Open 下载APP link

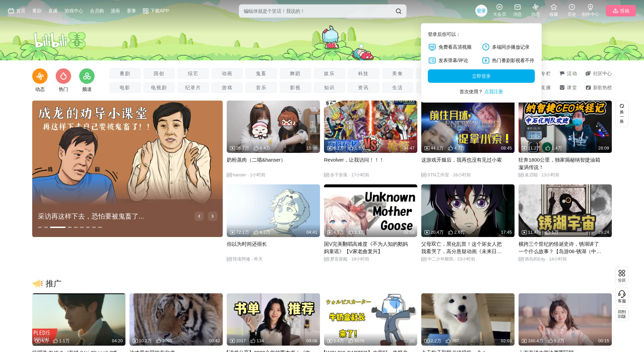[156, 11]
